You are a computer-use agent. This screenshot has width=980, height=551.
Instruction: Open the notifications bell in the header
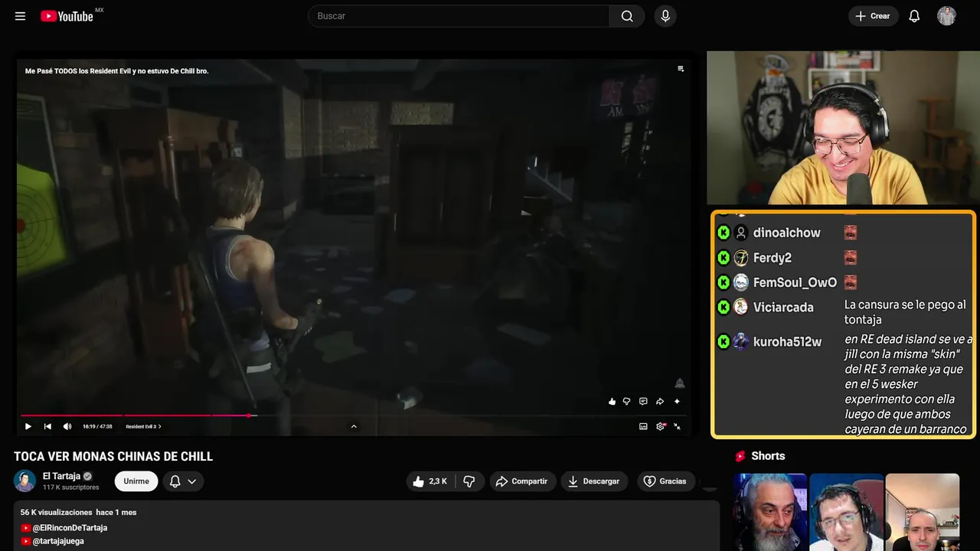tap(914, 16)
